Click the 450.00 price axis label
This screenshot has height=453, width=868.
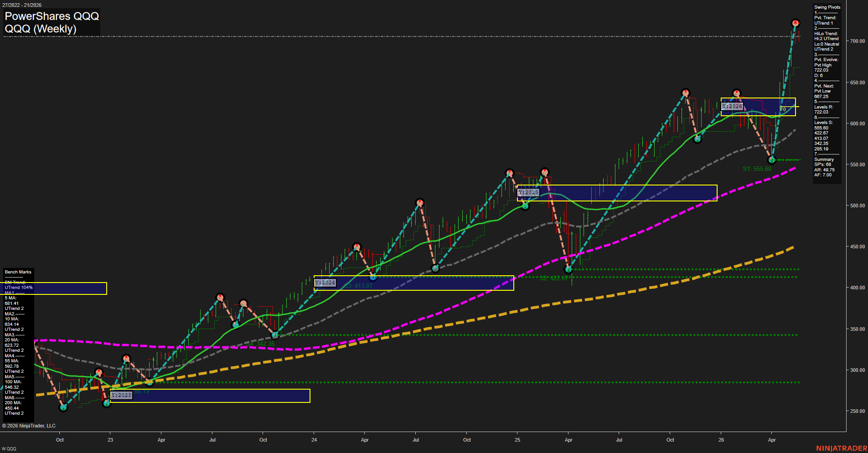tap(857, 247)
